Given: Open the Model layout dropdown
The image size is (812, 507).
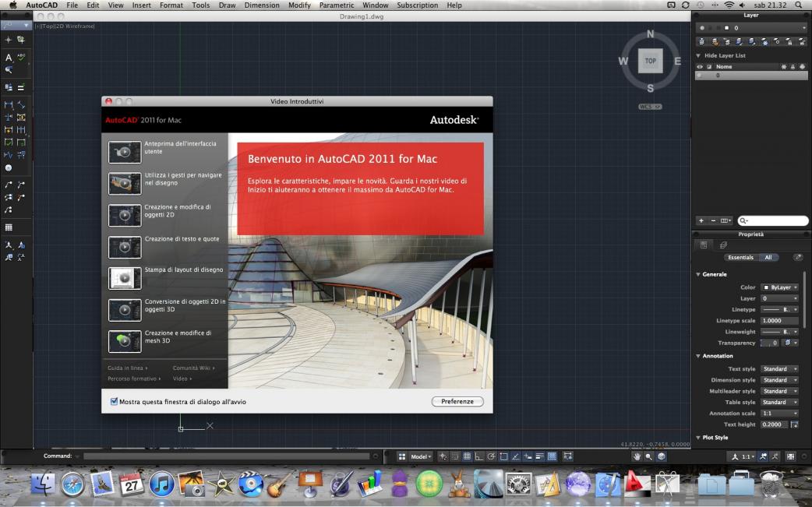Looking at the screenshot, I should pyautogui.click(x=420, y=456).
